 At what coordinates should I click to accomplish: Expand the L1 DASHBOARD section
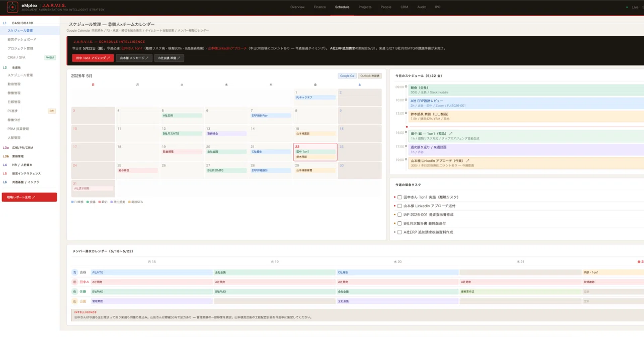[18, 23]
